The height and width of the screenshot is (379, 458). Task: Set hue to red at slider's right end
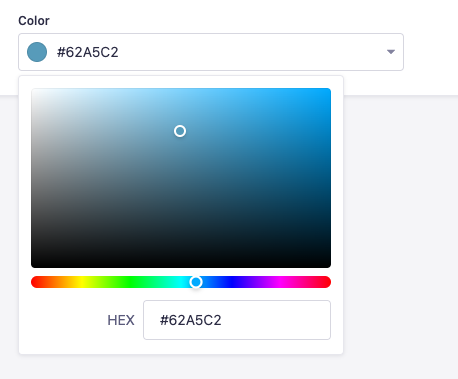coord(329,282)
